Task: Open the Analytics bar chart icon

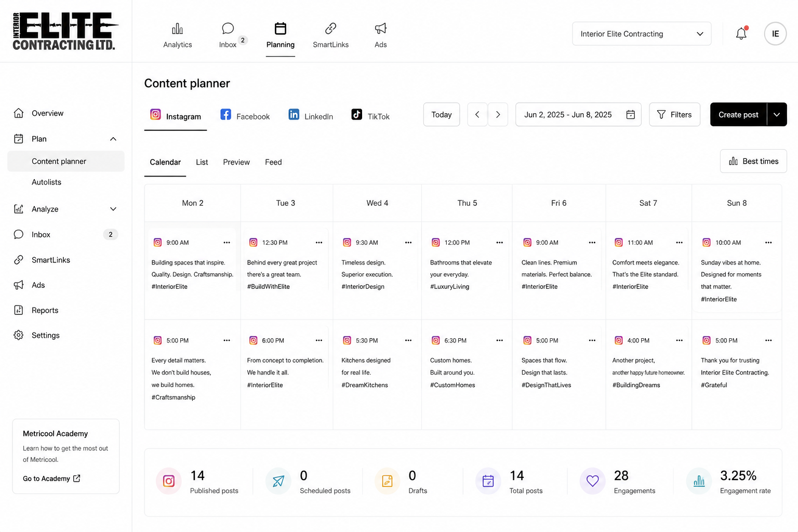Action: point(177,29)
